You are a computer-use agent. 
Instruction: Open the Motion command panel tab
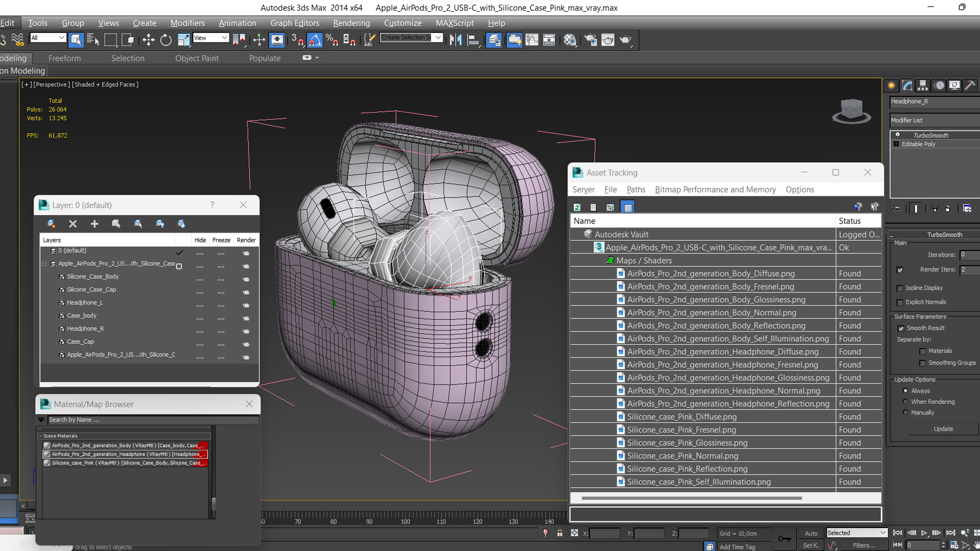coord(939,85)
